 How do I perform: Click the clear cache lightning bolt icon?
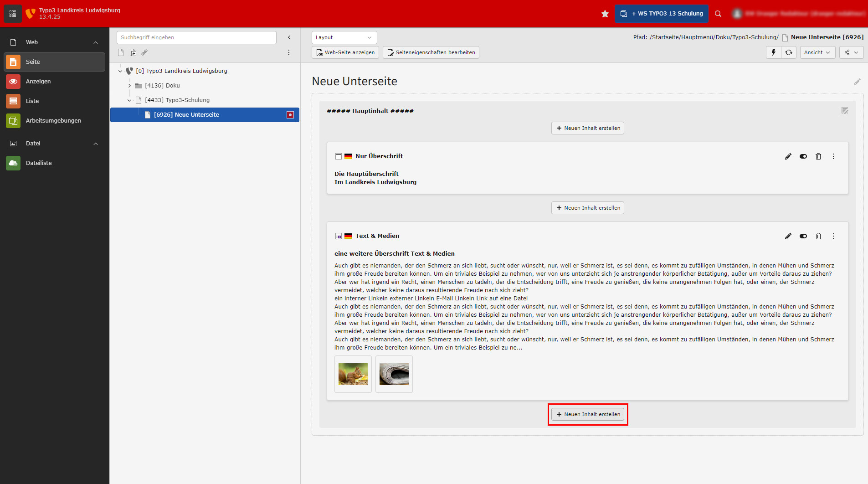pos(773,52)
